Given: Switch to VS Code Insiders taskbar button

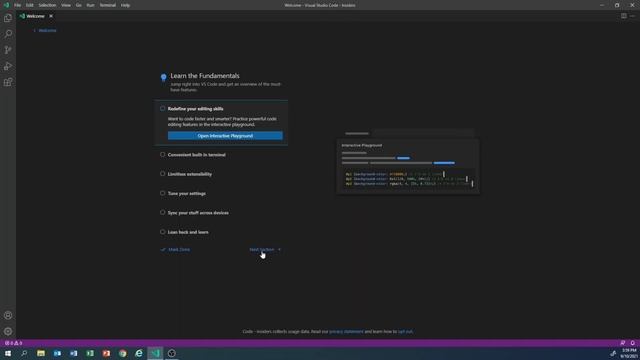Looking at the screenshot, I should pos(156,353).
